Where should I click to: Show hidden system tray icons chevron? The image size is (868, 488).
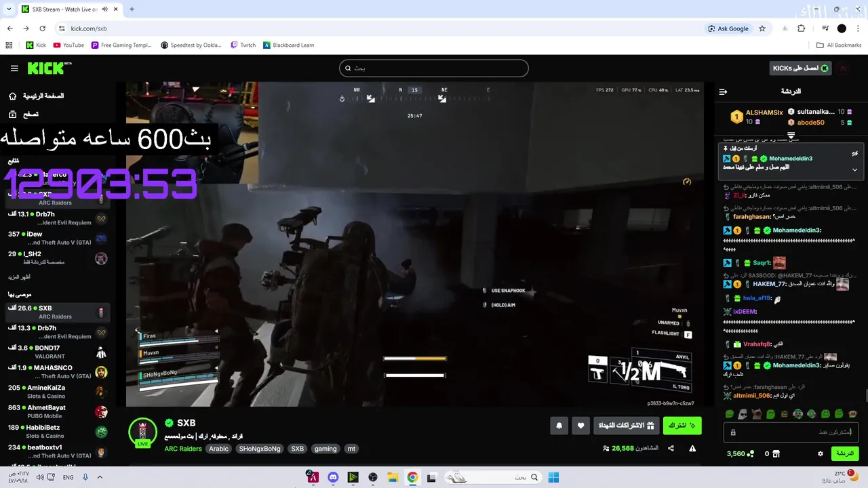tap(100, 477)
